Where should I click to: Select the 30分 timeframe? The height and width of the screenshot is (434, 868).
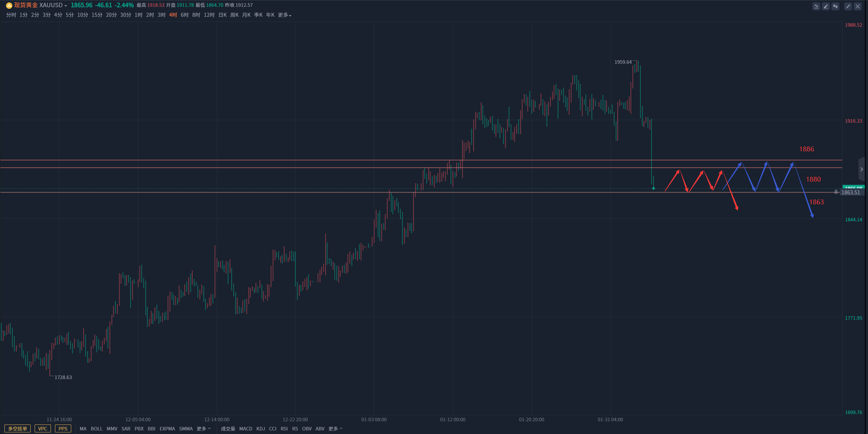point(125,15)
